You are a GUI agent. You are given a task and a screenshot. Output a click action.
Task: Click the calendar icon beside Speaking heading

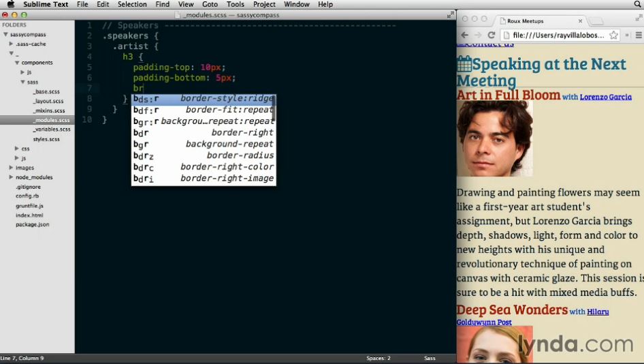(x=464, y=64)
